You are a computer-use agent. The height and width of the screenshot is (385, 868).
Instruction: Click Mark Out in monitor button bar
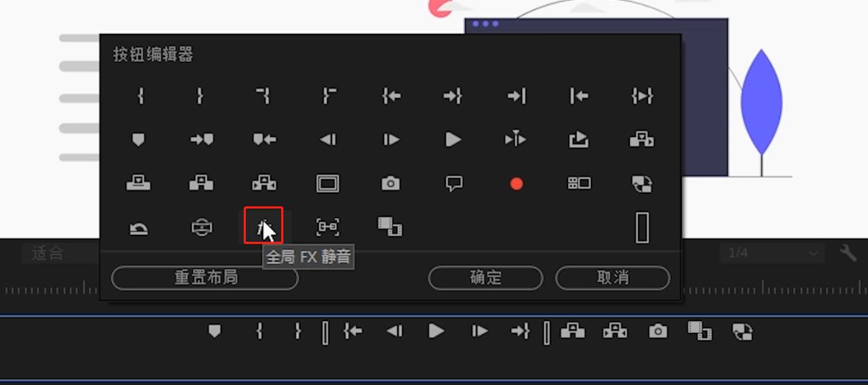point(298,331)
